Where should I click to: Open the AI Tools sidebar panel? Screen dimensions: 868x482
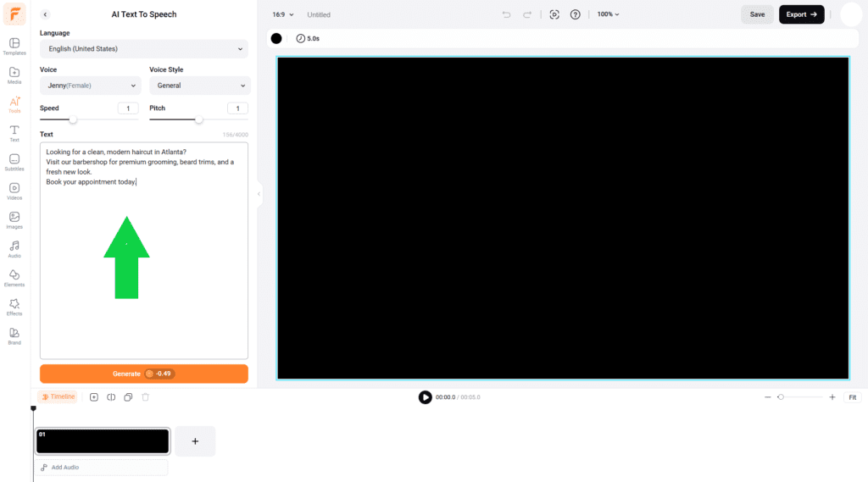click(14, 104)
